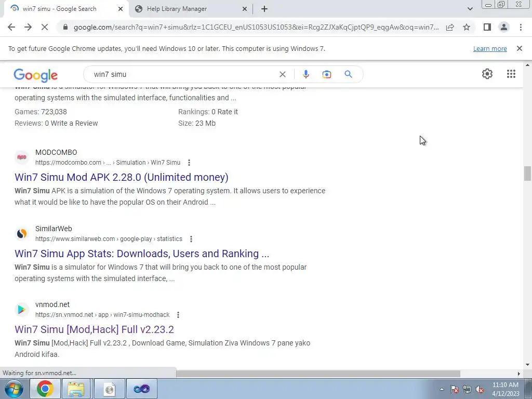
Task: Click the MODCOMBO site favicon
Action: [x=22, y=157]
